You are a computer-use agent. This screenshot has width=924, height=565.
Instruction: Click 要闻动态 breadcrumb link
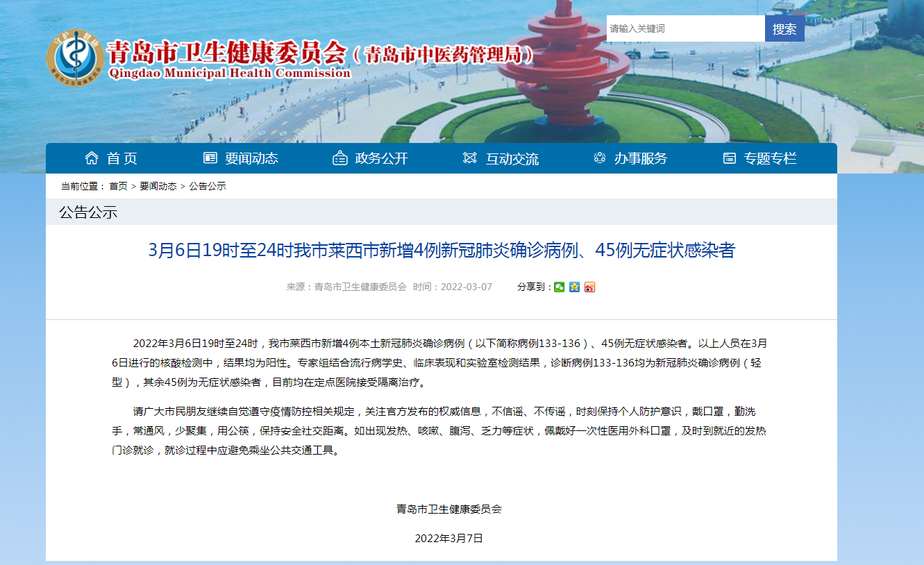pyautogui.click(x=158, y=186)
